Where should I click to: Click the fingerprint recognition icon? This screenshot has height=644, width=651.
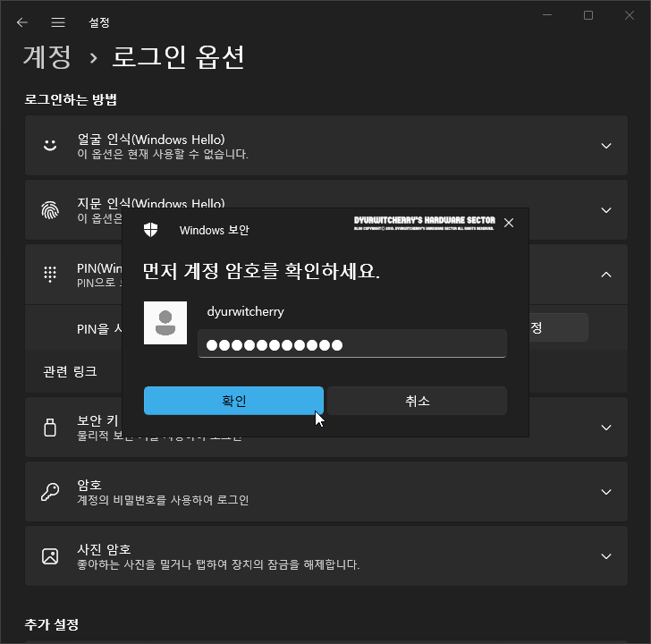pos(50,210)
